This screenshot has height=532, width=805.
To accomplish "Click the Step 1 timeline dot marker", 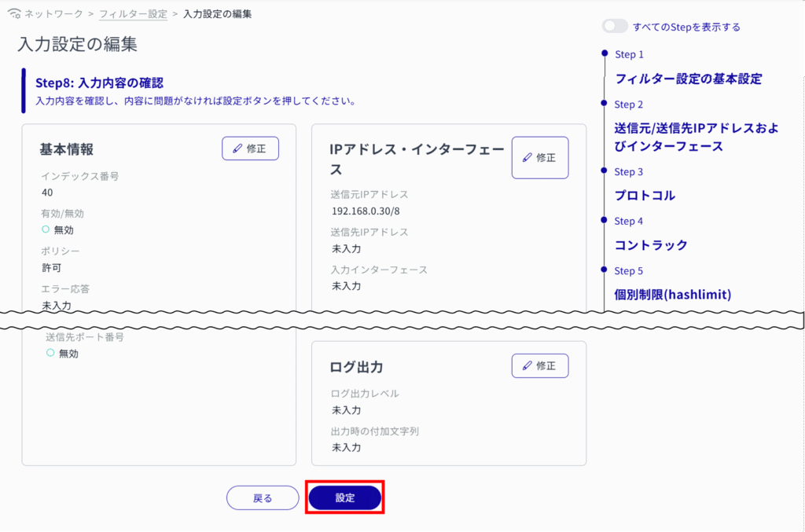I will [604, 53].
